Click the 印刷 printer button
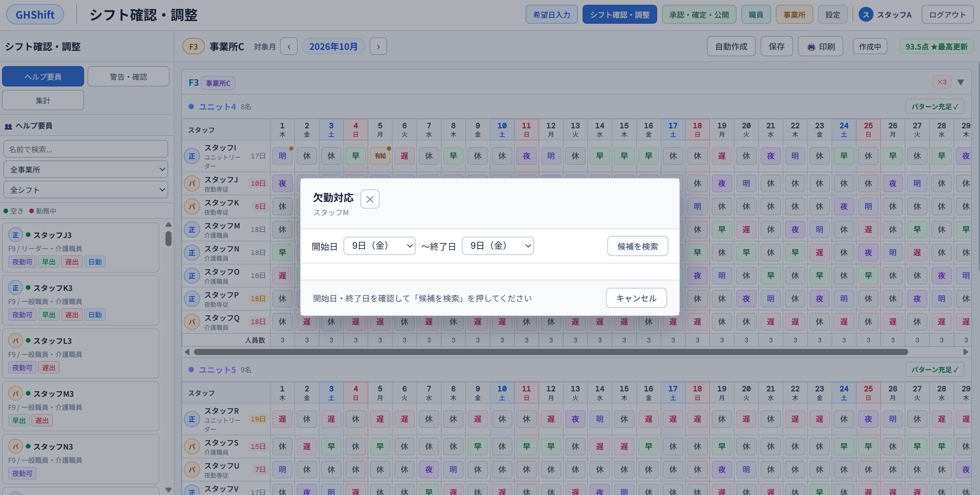 pyautogui.click(x=820, y=46)
